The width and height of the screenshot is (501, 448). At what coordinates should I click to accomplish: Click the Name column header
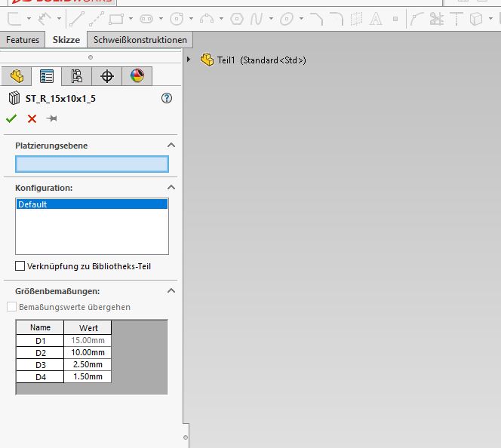[40, 327]
